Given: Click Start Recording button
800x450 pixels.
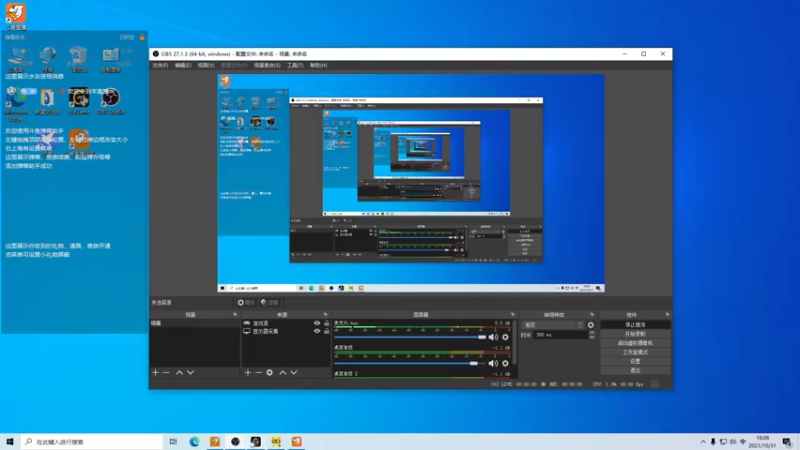Looking at the screenshot, I should (x=635, y=334).
